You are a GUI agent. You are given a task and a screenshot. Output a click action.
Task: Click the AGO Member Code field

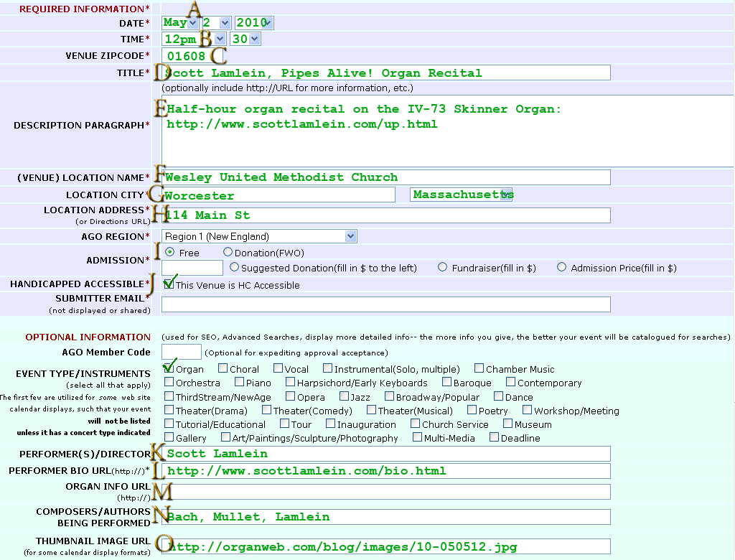coord(182,352)
